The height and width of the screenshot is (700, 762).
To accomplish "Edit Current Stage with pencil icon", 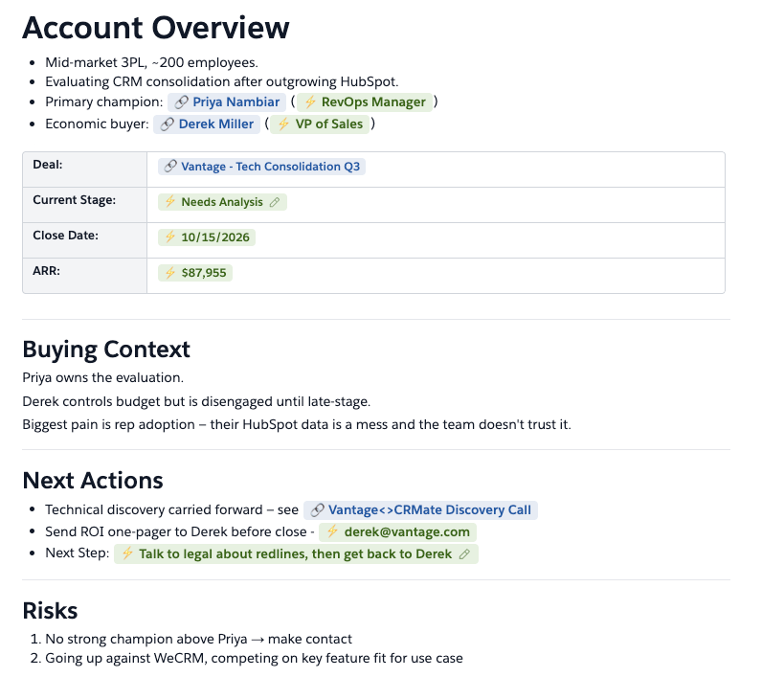I will [275, 202].
